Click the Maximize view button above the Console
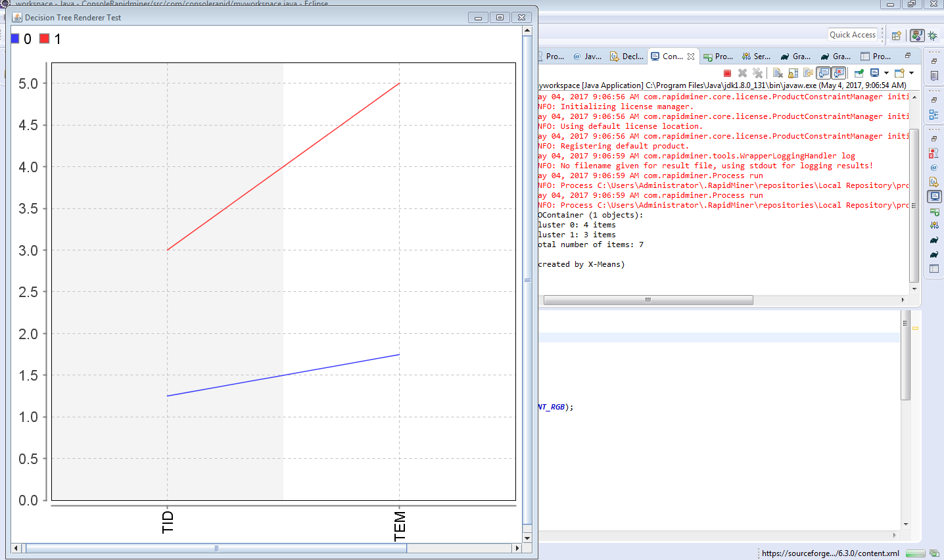 click(907, 56)
